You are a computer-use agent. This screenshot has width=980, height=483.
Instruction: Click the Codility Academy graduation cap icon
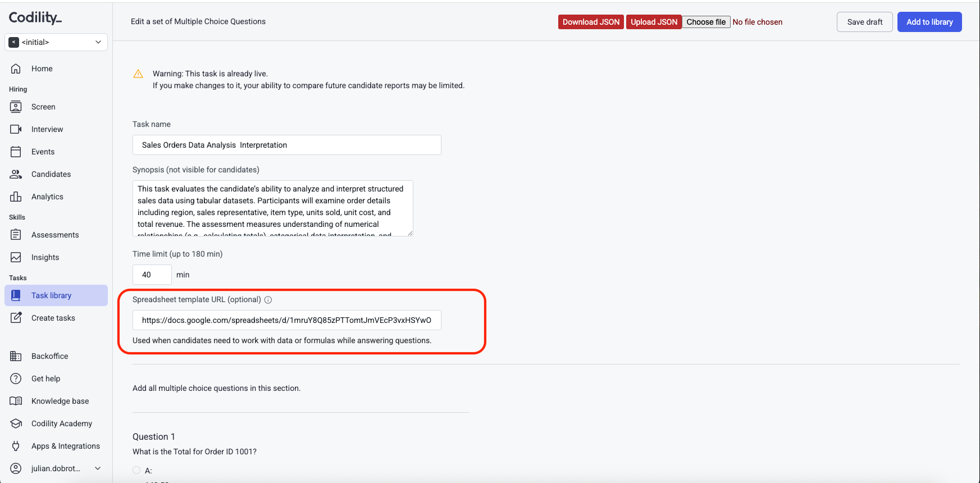16,423
